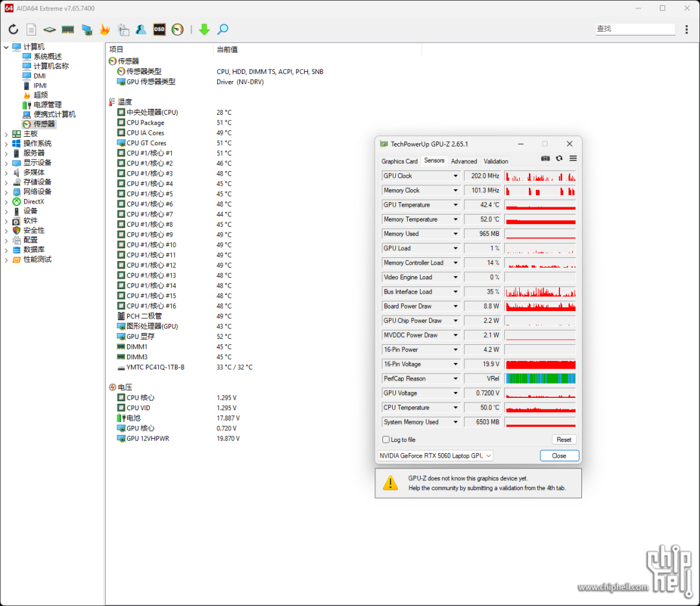Open the GPU-Z hamburger menu
Screen dimensions: 700x606
(x=573, y=159)
